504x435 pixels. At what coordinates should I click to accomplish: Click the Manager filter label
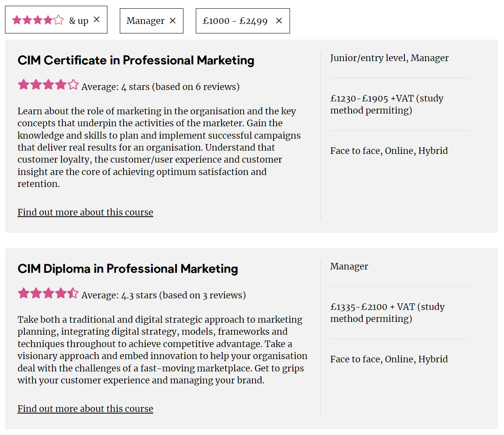[145, 21]
